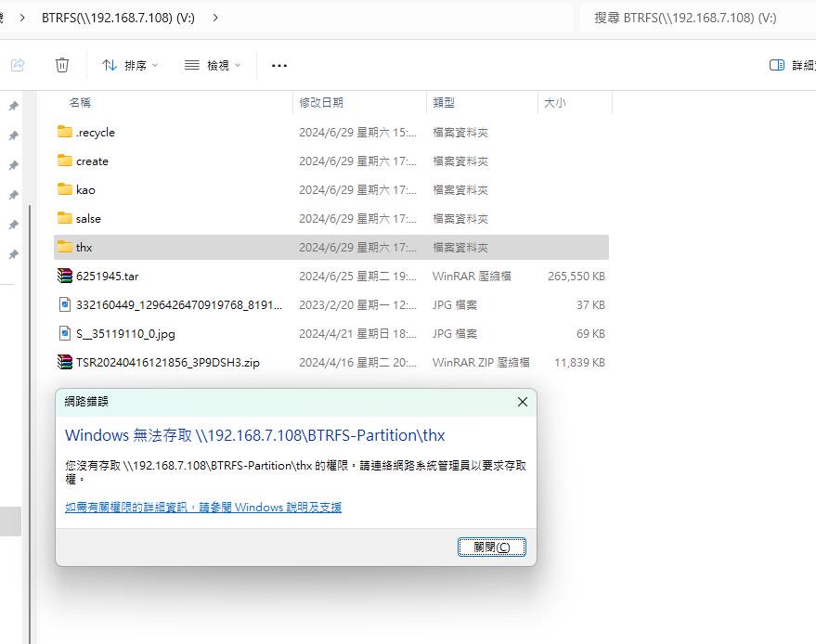
Task: Sort by the 名稱 name column header
Action: 80,102
